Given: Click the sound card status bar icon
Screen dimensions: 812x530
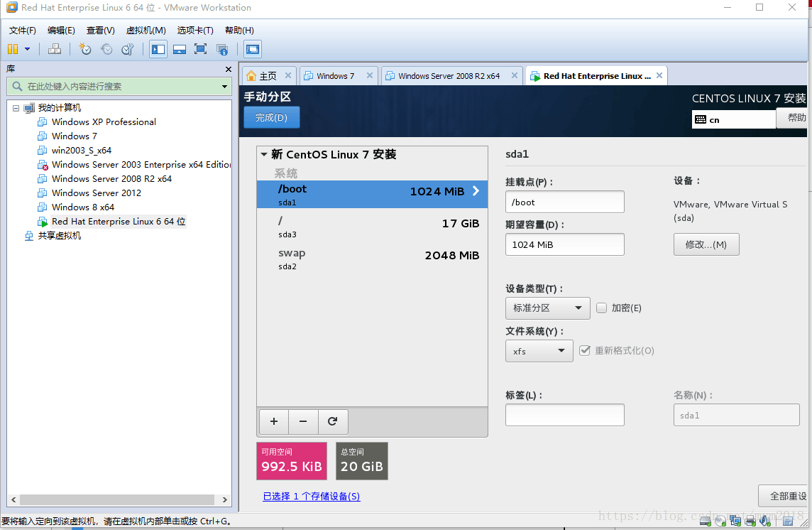Looking at the screenshot, I should (765, 521).
